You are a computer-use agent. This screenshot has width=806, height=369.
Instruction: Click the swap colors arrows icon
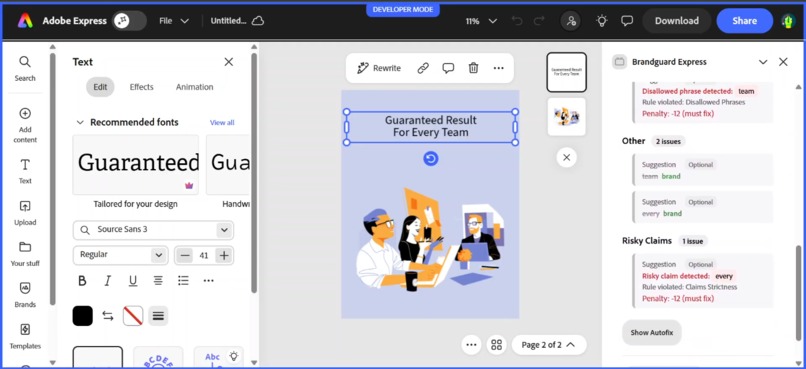(107, 316)
